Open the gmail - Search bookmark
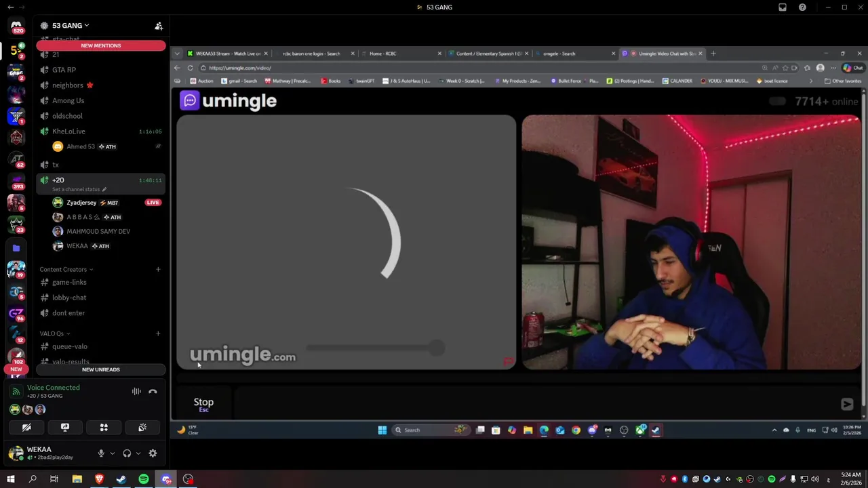The image size is (868, 488). coord(238,81)
